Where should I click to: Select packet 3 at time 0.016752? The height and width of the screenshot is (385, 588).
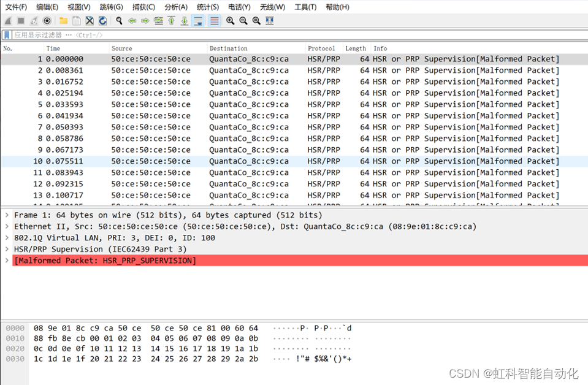point(294,82)
